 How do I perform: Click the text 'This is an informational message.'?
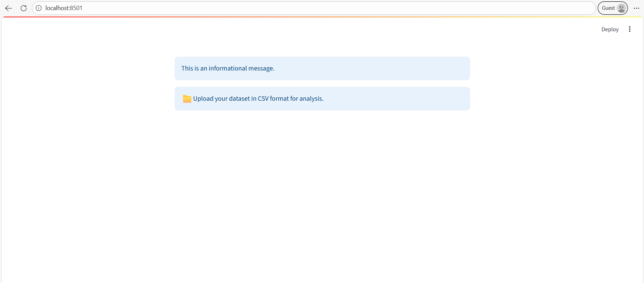click(228, 68)
